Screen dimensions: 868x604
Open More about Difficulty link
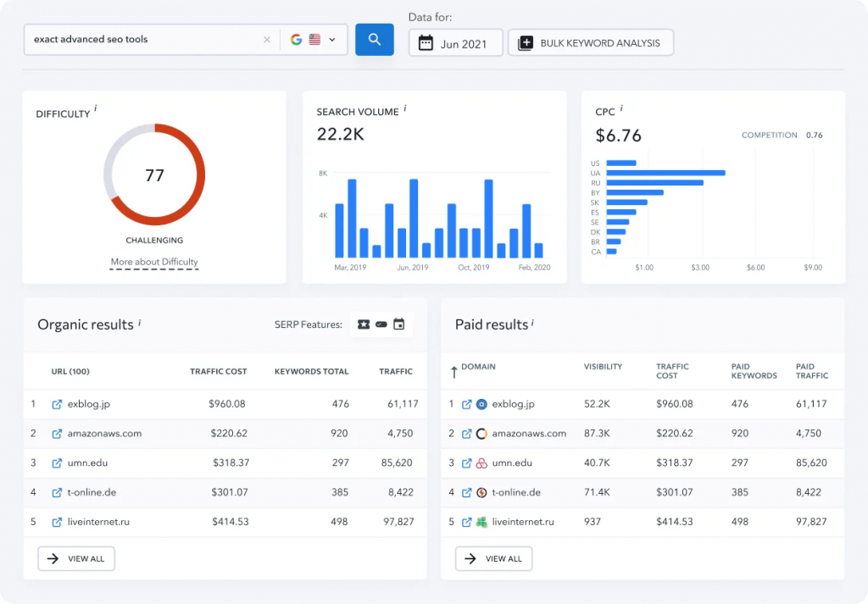point(153,263)
